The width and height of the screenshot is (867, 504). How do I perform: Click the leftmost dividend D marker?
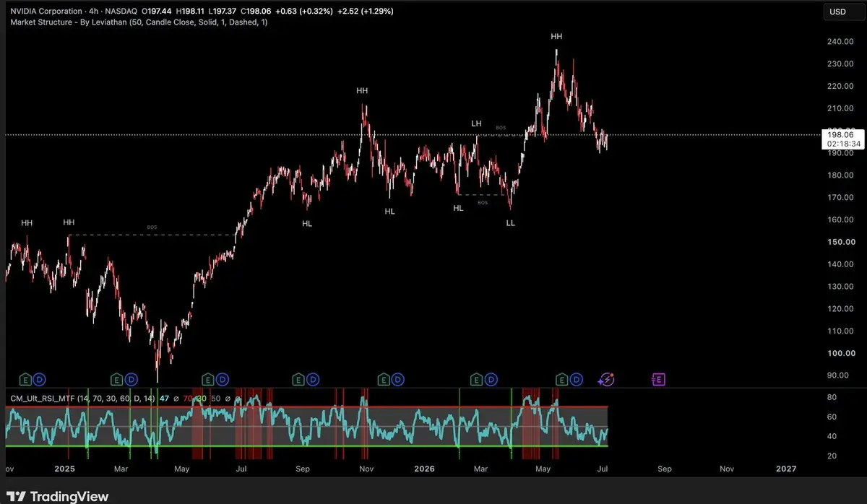[x=40, y=379]
